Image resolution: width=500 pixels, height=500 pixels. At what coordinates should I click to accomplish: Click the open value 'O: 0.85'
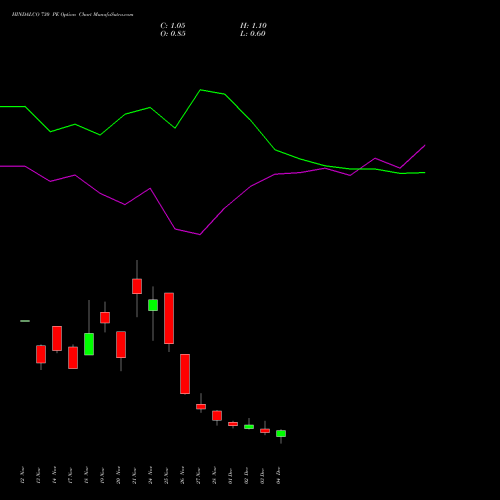pyautogui.click(x=173, y=34)
